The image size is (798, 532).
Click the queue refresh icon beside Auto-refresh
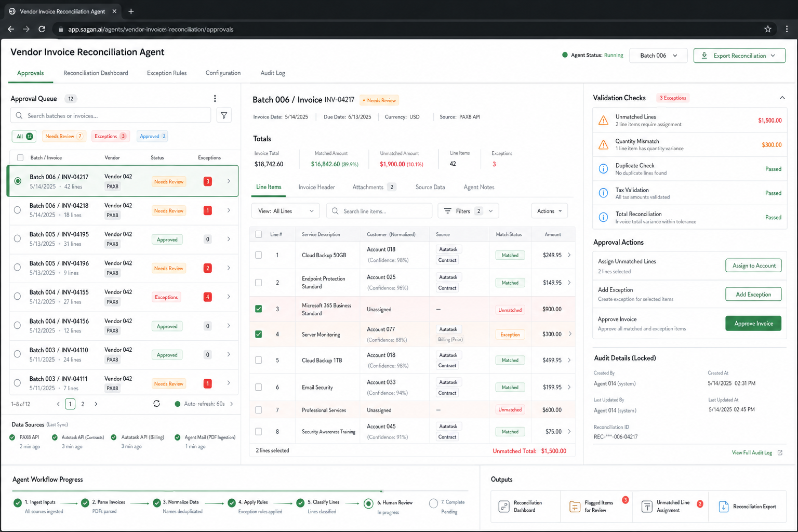click(x=156, y=404)
